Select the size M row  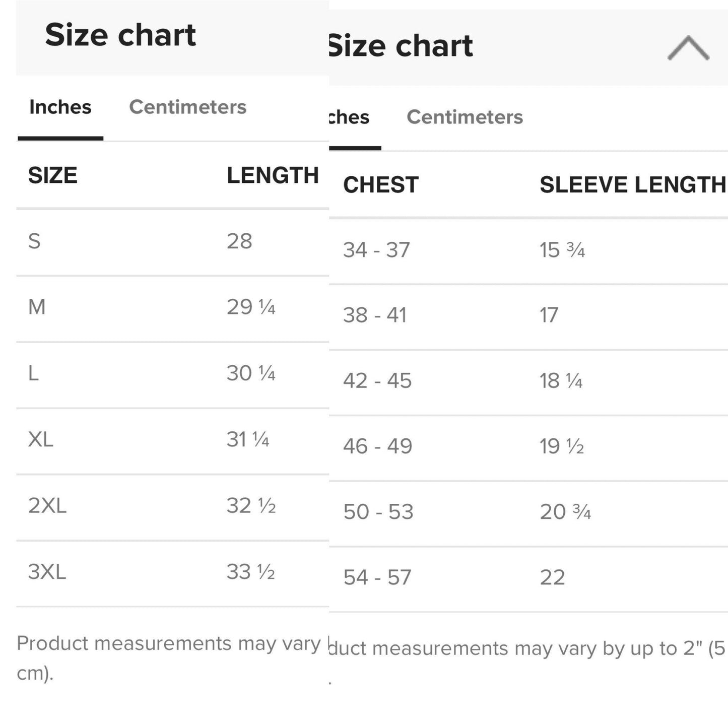pyautogui.click(x=173, y=308)
